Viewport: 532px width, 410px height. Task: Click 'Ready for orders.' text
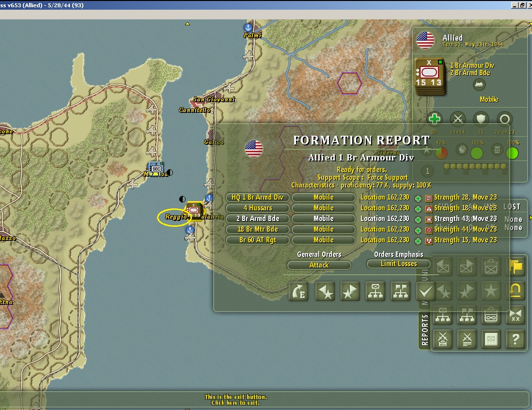(361, 169)
